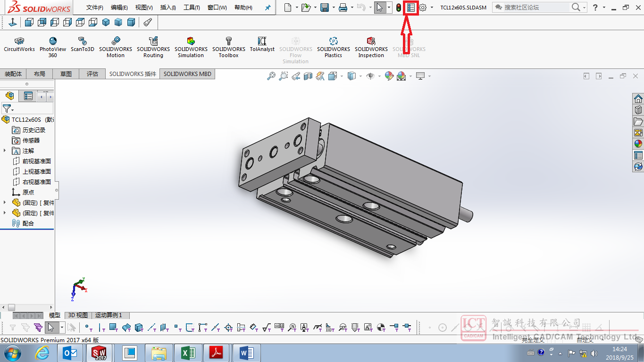Open the dropdown arrow beside Save
This screenshot has height=362, width=644.
click(x=334, y=8)
